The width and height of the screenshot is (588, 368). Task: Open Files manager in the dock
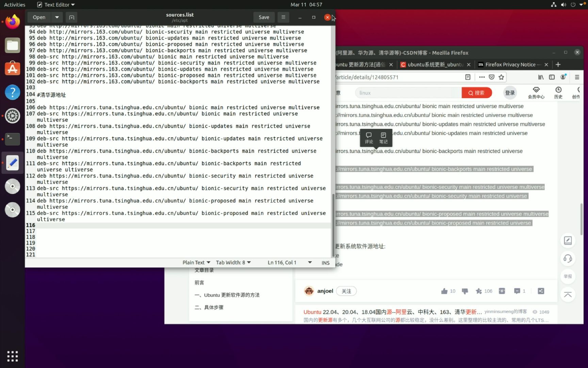[13, 45]
